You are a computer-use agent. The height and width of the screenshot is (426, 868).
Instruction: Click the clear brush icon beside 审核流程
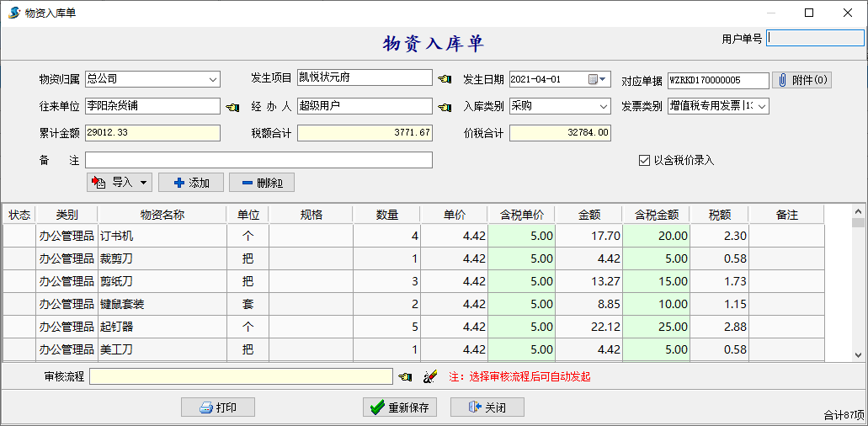429,377
